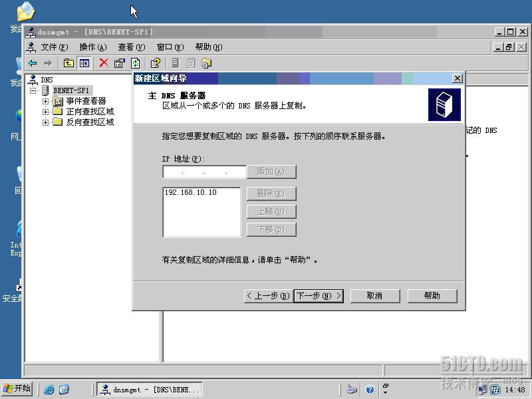Click the Forward arrow in dnsmgmt toolbar
The height and width of the screenshot is (399, 532).
(48, 63)
